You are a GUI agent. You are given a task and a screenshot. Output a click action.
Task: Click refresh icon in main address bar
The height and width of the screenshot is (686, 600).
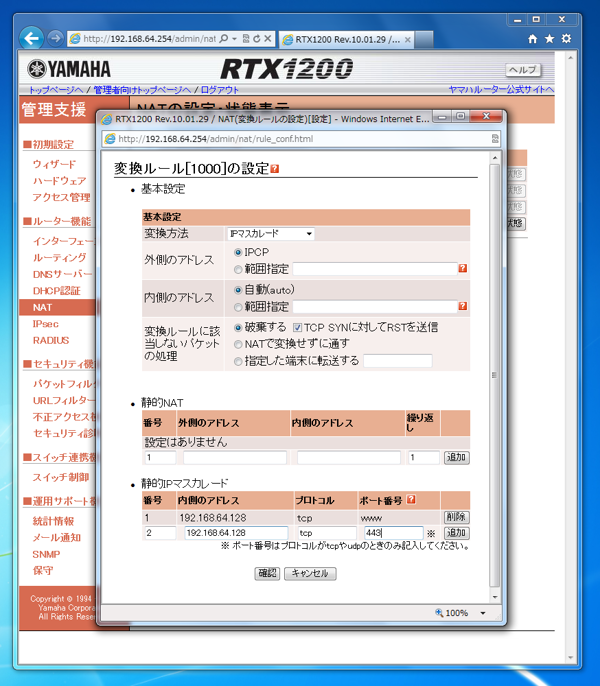coord(256,38)
